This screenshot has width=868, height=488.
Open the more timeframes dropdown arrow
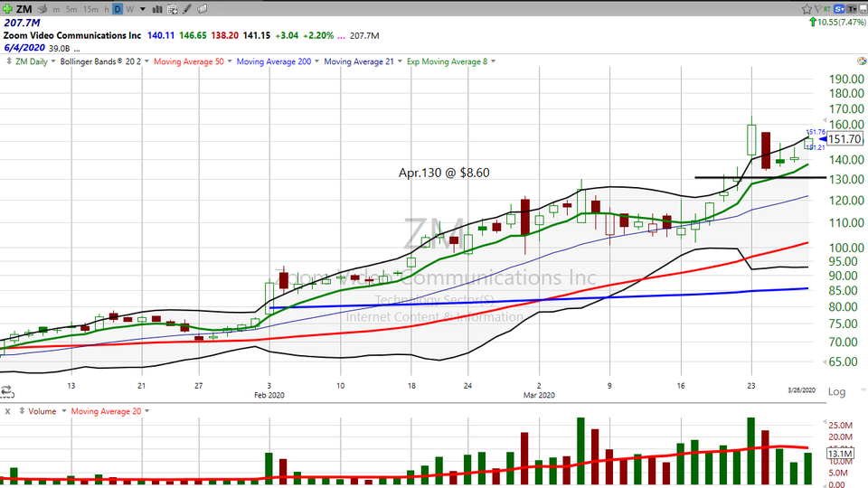(x=143, y=9)
